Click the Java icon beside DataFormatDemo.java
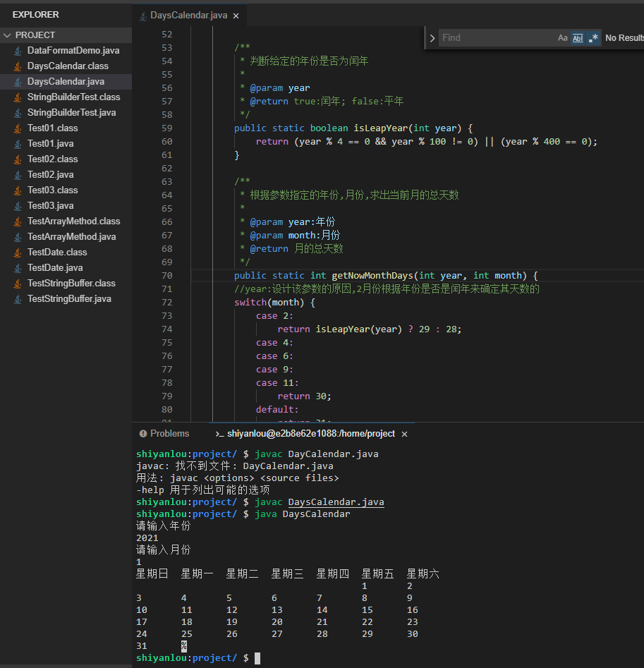Image resolution: width=644 pixels, height=668 pixels. [18, 51]
